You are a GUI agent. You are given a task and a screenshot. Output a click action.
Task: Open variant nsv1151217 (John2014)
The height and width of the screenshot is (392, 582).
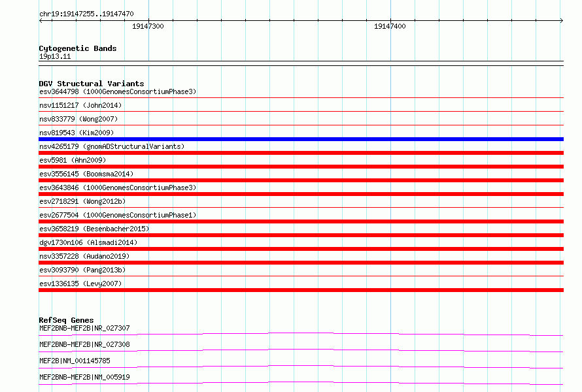(80, 105)
